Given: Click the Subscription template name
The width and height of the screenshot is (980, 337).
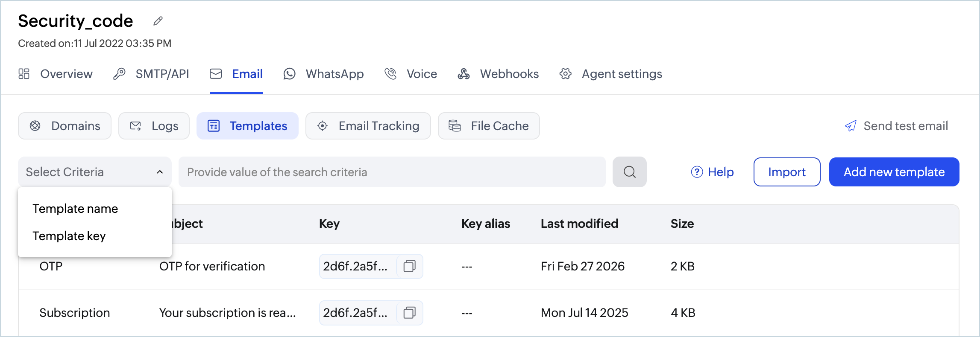Looking at the screenshot, I should [x=75, y=313].
